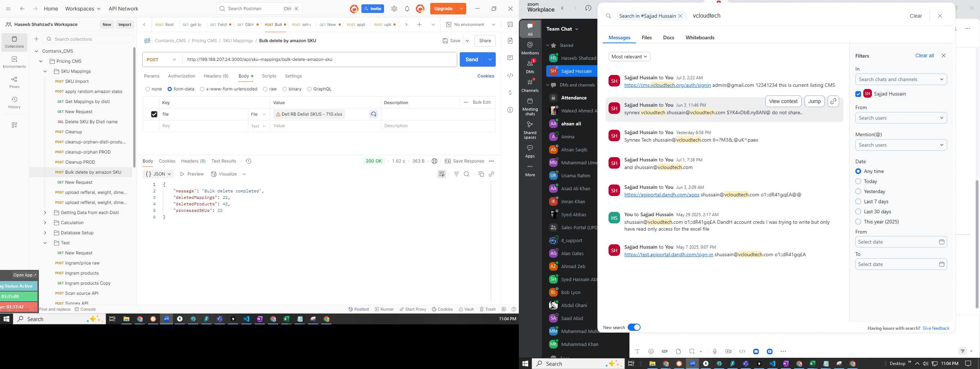Switch to Files tab in Zoom search

tap(647, 38)
